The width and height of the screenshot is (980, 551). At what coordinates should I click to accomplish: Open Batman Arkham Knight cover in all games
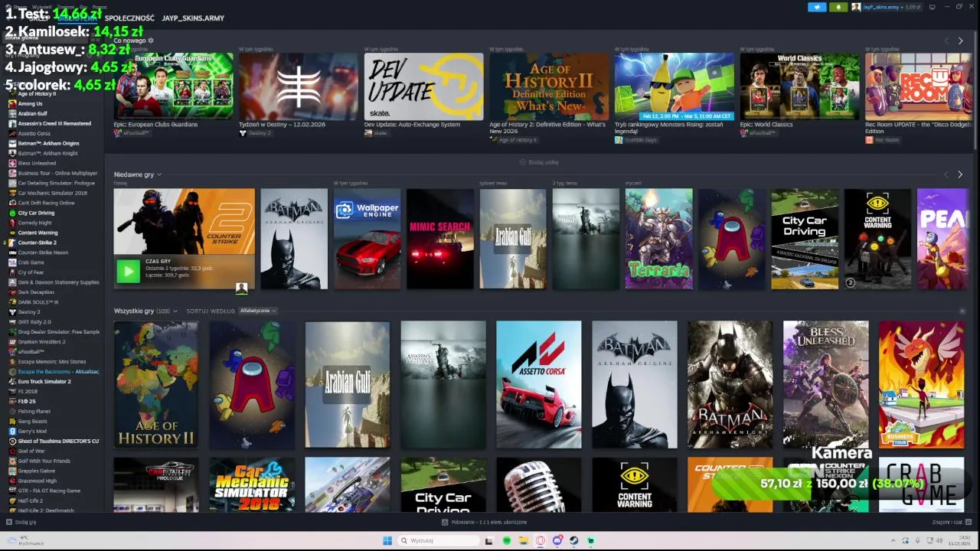(x=730, y=384)
